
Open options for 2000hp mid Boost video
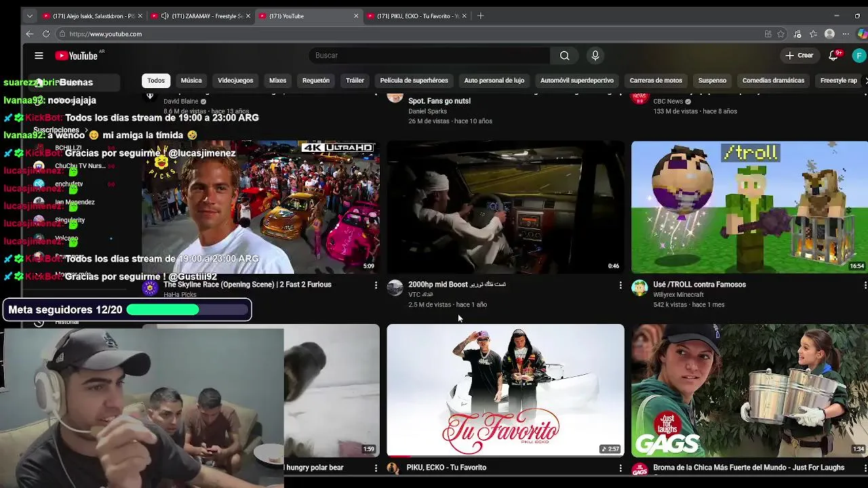pyautogui.click(x=620, y=285)
